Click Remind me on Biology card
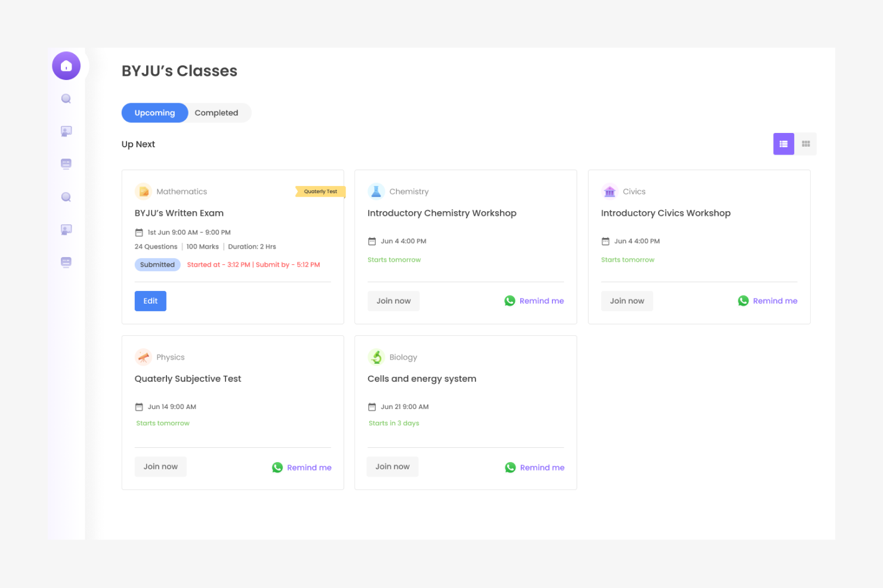The image size is (883, 588). pyautogui.click(x=542, y=468)
